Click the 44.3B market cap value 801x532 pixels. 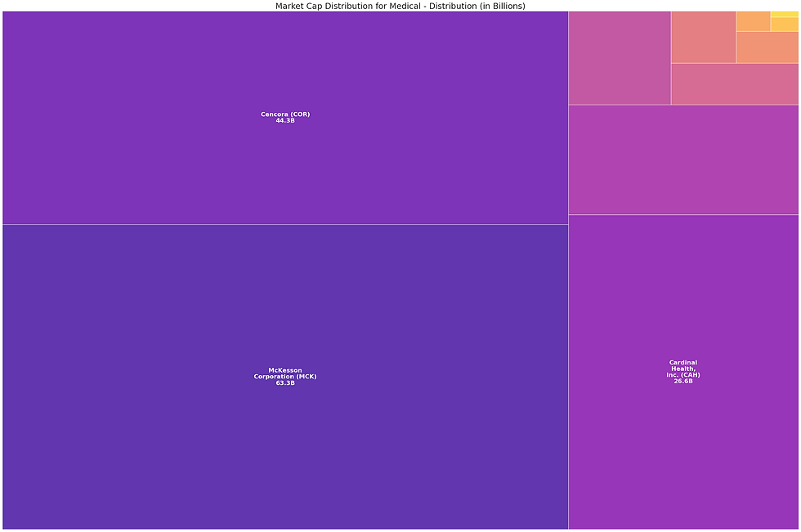coord(285,120)
